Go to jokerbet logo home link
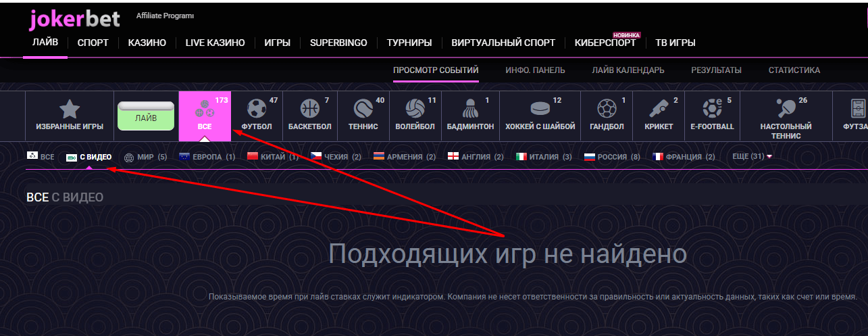Screen dimensions: 868x336 (x=75, y=19)
